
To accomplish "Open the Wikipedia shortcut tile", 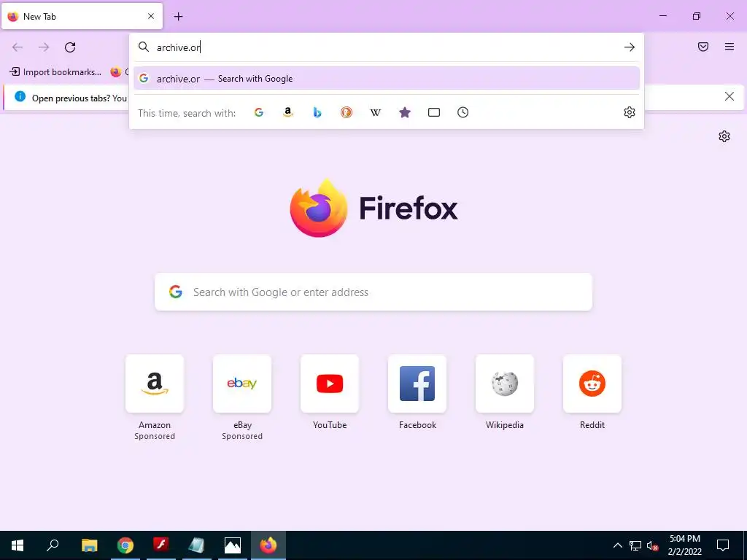I will (505, 384).
